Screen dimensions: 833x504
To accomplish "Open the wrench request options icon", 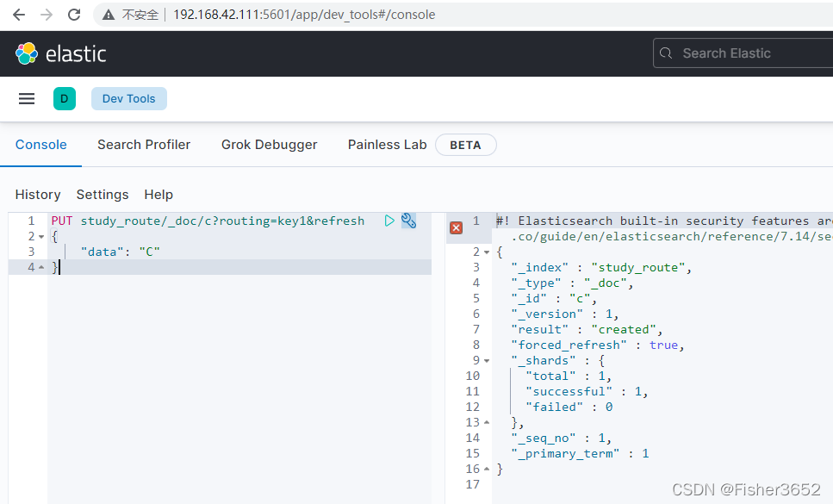I will click(x=408, y=221).
